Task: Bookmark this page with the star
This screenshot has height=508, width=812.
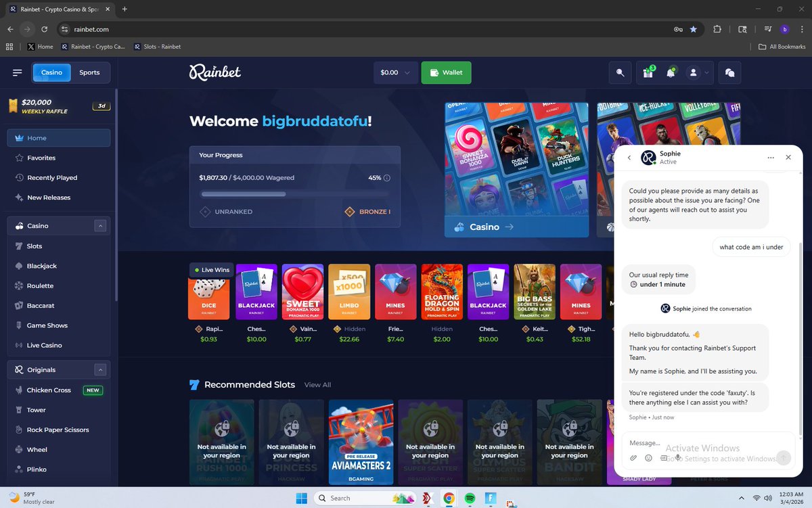Action: tap(694, 29)
